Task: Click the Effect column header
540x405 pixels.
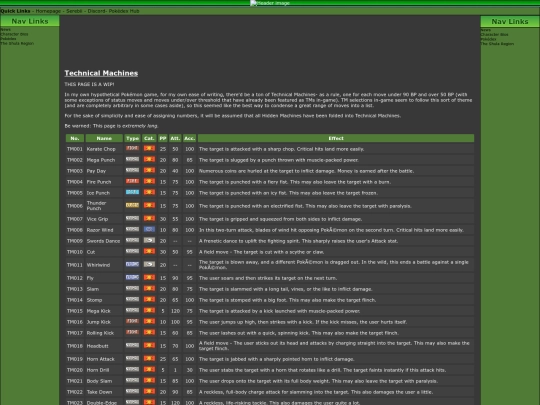Action: pyautogui.click(x=336, y=138)
